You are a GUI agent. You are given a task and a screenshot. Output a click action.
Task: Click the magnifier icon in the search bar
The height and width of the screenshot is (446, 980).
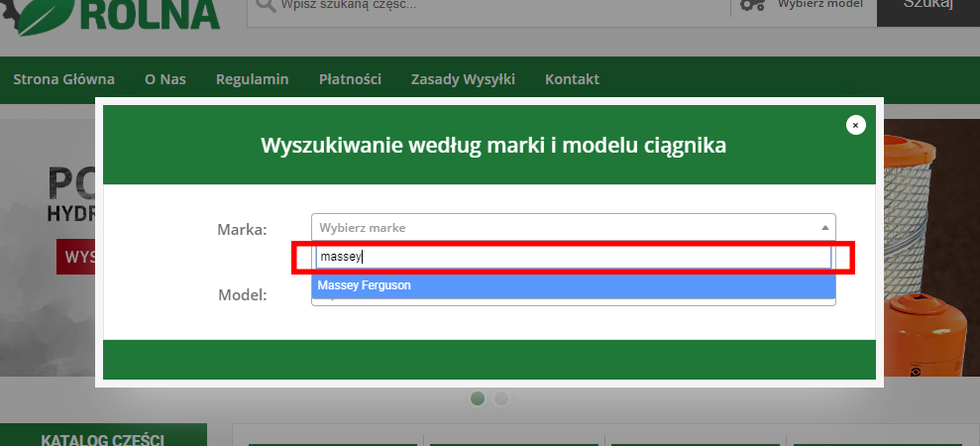coord(266,6)
